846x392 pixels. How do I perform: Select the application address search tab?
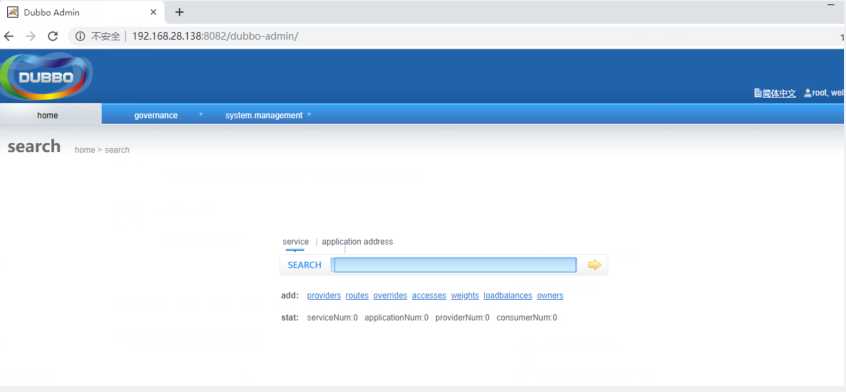[x=357, y=242]
